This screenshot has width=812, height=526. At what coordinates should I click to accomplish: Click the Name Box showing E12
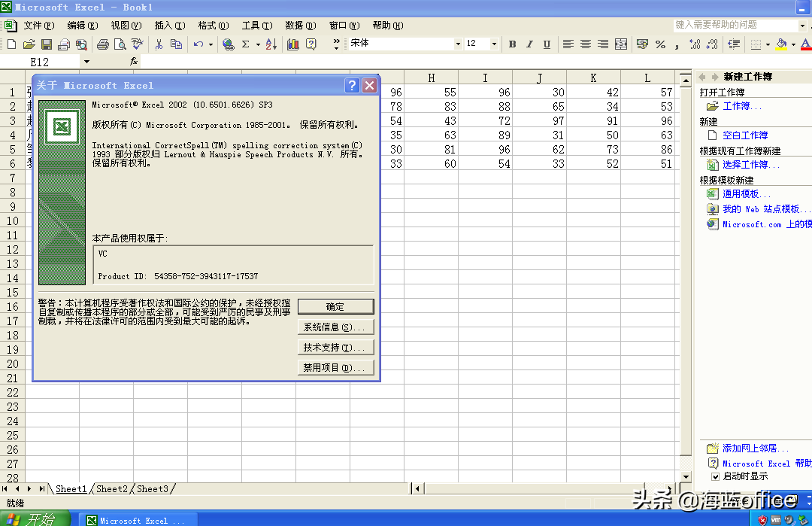[x=39, y=62]
